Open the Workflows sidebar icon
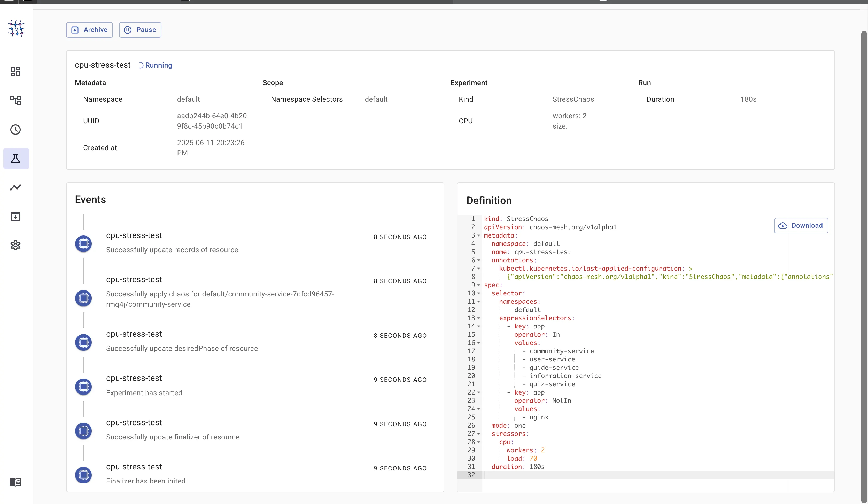The width and height of the screenshot is (868, 504). 16,100
